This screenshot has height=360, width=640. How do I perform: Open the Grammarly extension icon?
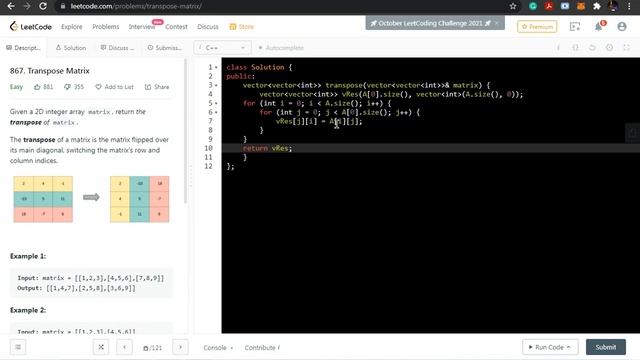tap(533, 6)
